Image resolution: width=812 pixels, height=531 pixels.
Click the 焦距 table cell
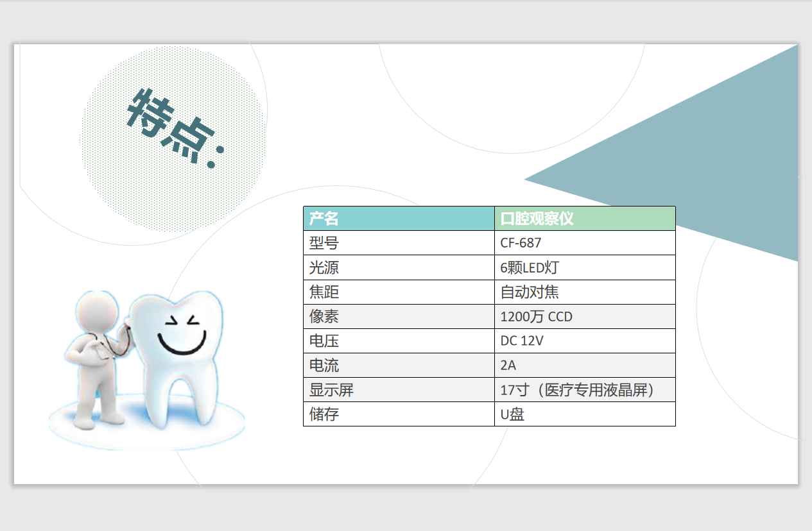[x=399, y=292]
